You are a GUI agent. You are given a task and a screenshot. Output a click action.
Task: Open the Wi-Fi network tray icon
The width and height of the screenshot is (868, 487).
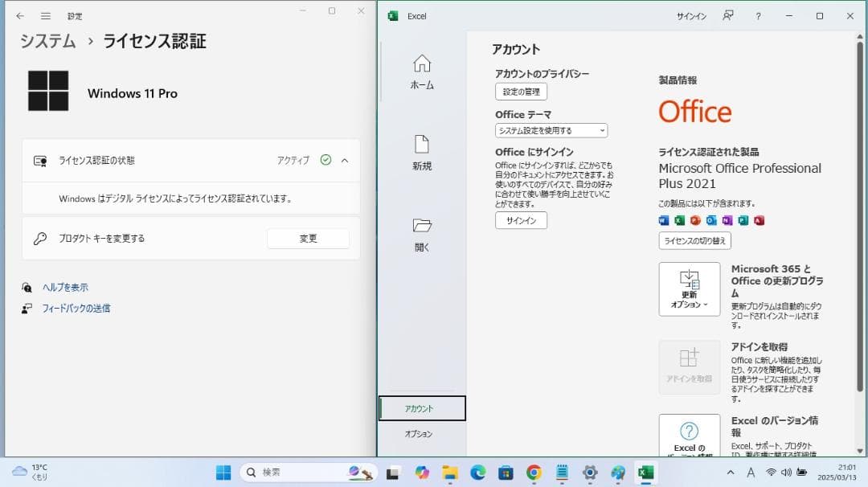point(771,473)
